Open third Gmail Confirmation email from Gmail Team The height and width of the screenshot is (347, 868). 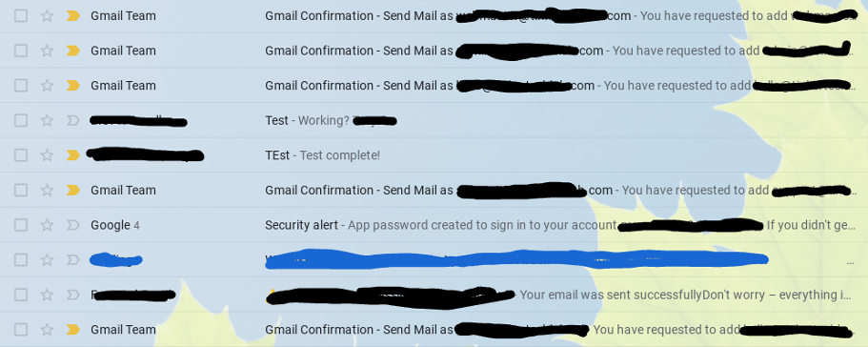click(x=434, y=85)
